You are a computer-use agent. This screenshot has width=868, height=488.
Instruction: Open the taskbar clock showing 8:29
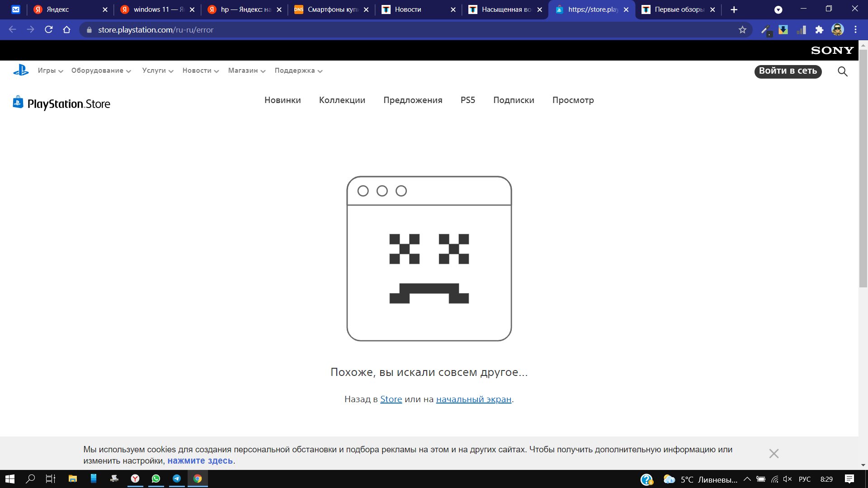coord(826,479)
